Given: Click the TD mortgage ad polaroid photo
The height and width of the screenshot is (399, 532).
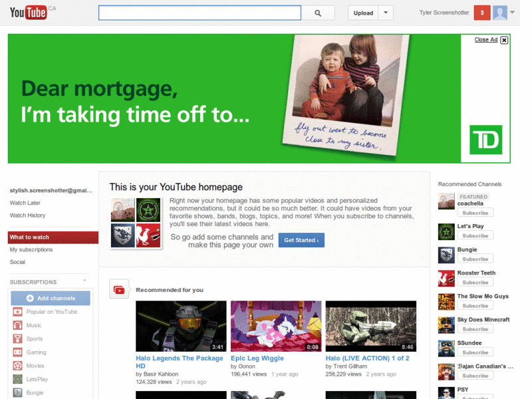Looking at the screenshot, I should pos(346,95).
